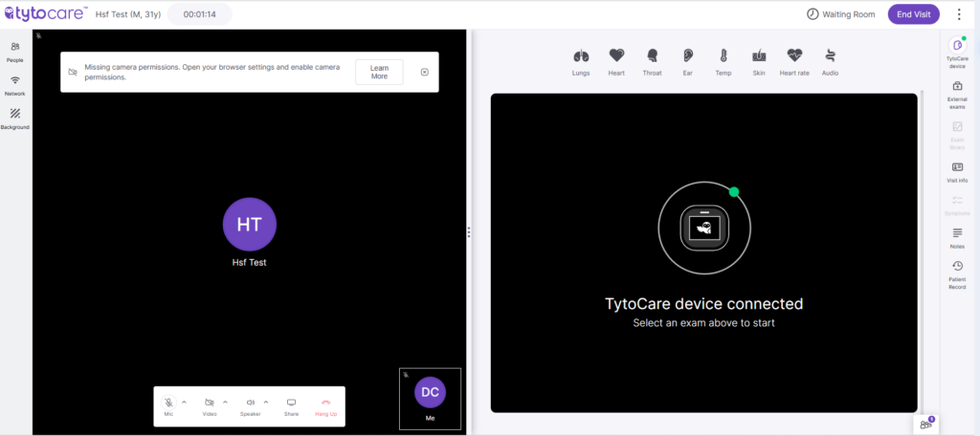
Task: Select the Heart exam
Action: click(616, 62)
